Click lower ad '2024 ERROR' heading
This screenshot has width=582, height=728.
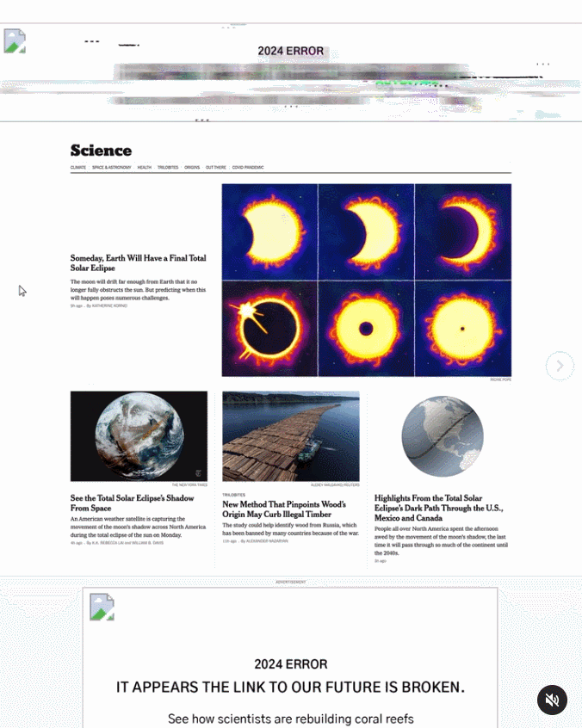tap(291, 664)
